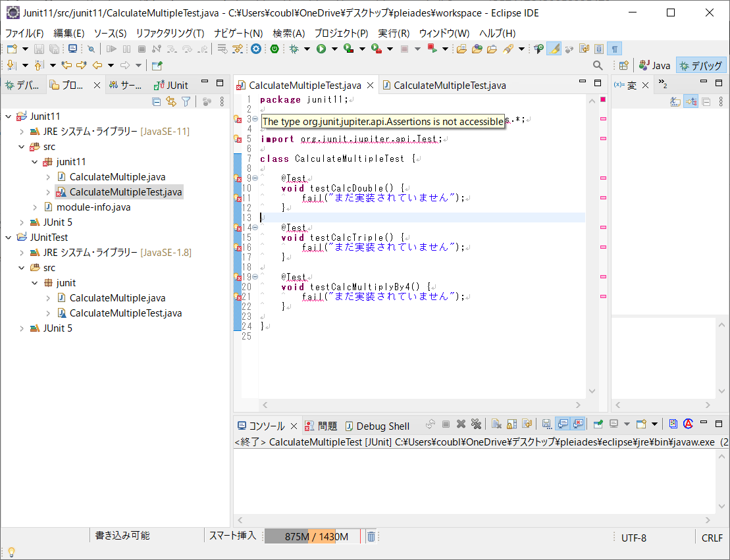The image size is (730, 560).
Task: Toggle console Word Wrap icon
Action: coord(527,424)
